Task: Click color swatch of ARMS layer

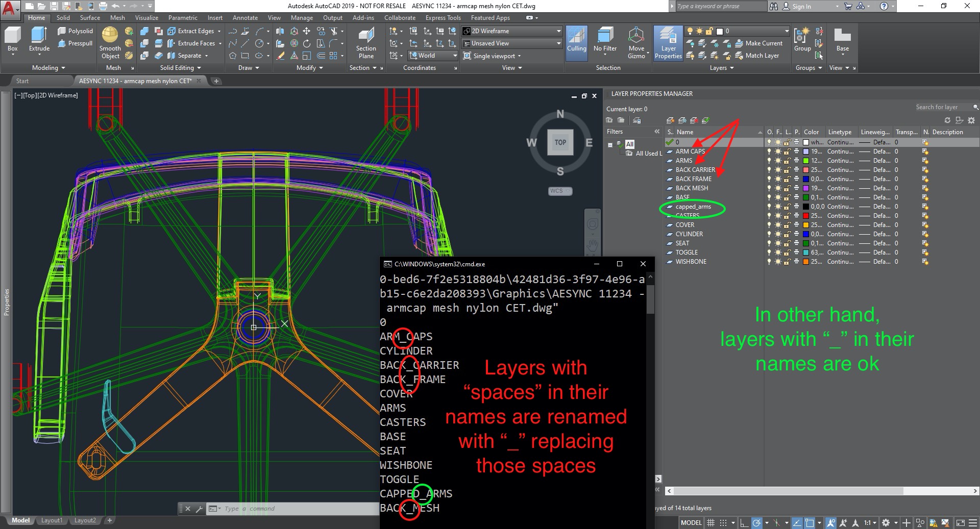Action: click(805, 161)
